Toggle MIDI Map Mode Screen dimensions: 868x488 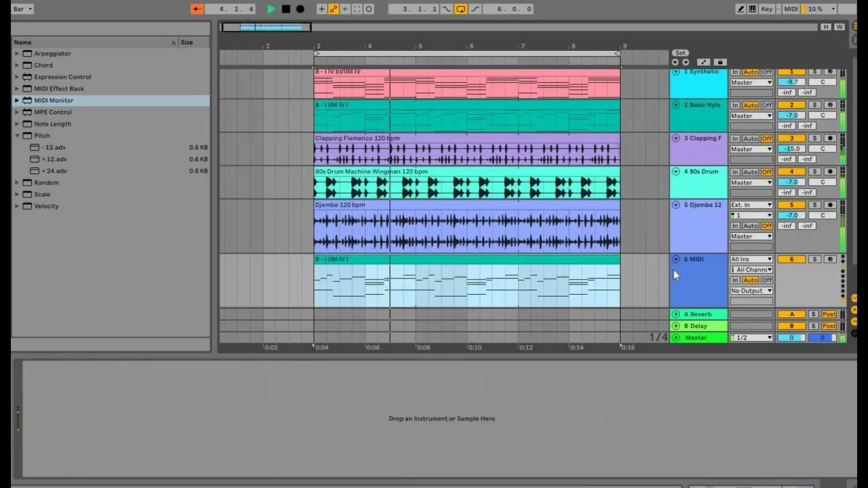click(791, 9)
